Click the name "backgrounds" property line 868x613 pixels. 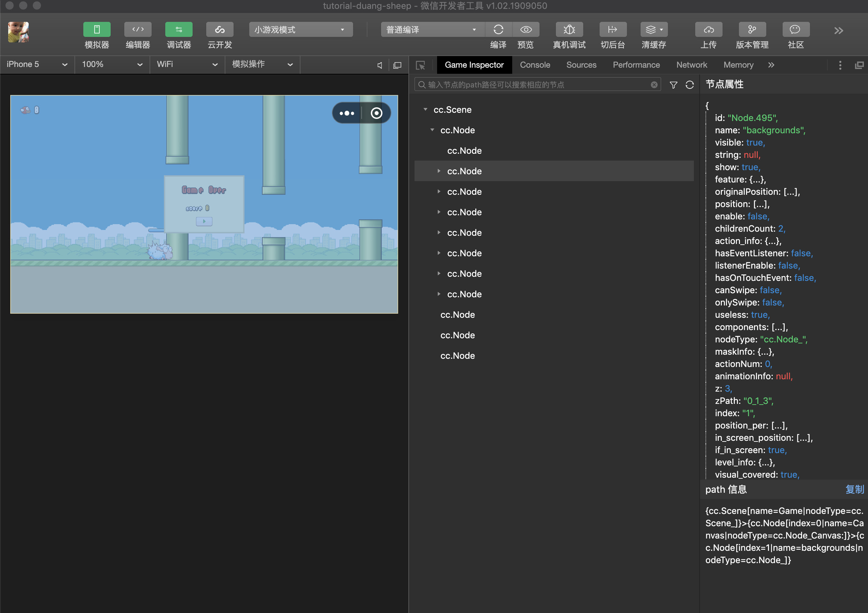point(760,130)
